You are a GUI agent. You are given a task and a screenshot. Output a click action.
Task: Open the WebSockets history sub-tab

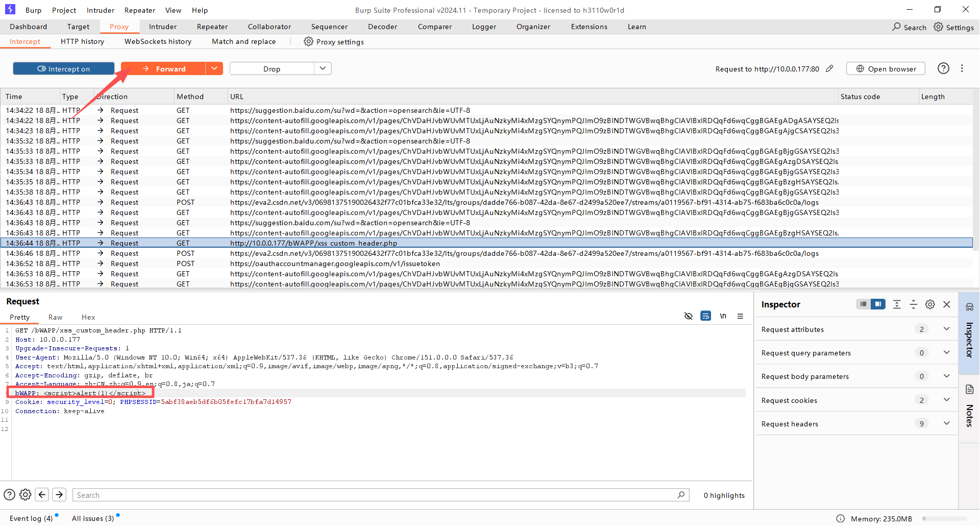click(158, 41)
